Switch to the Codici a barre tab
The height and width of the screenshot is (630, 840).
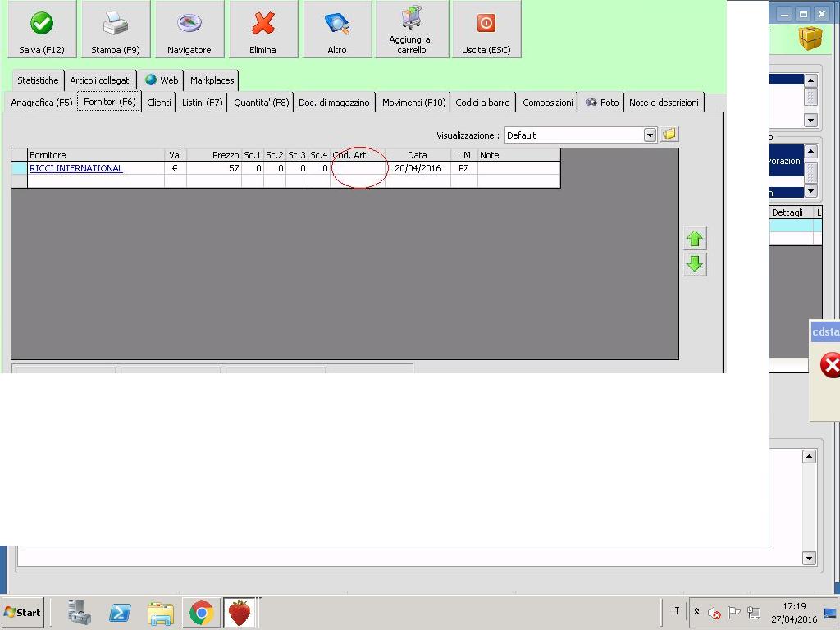(482, 103)
